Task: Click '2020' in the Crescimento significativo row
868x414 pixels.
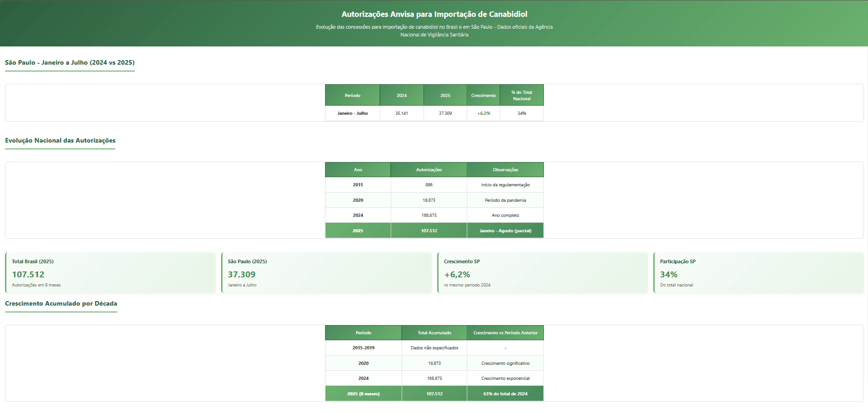Action: pos(363,363)
